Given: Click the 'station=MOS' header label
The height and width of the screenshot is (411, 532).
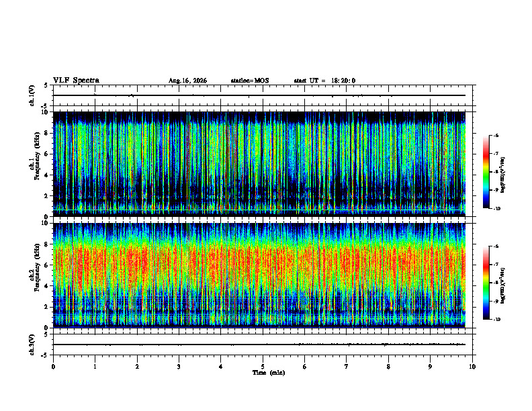Looking at the screenshot, I should click(x=250, y=81).
